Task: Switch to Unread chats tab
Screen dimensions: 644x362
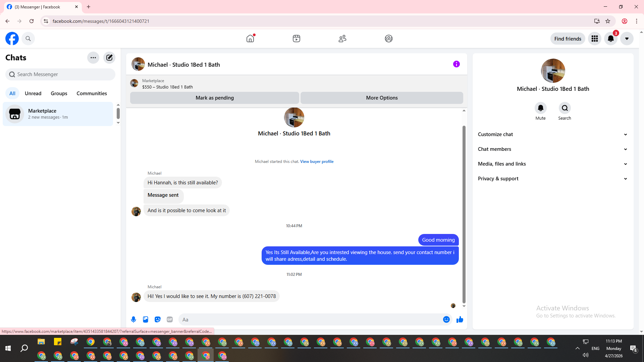Action: [x=33, y=94]
